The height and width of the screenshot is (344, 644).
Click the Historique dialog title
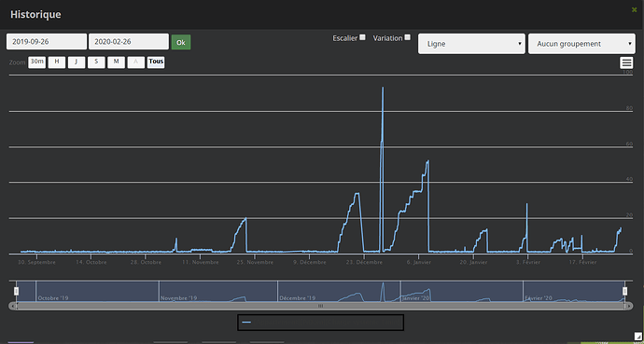(35, 14)
